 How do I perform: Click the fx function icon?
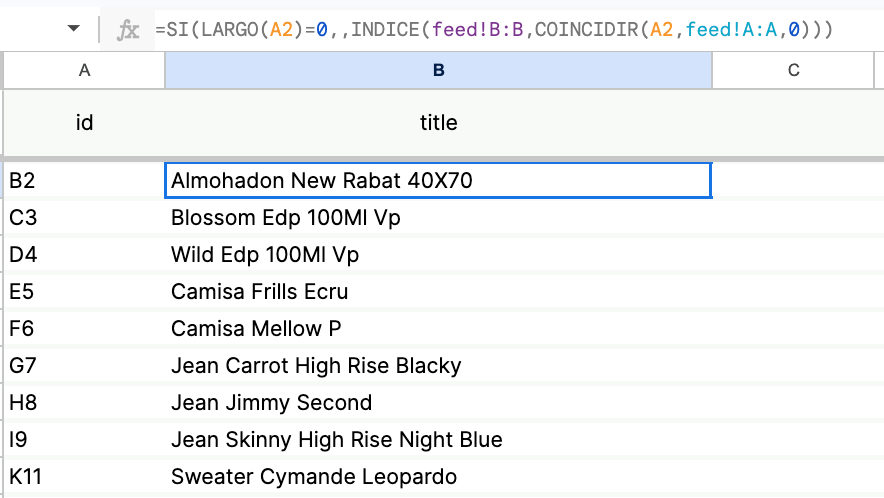128,29
